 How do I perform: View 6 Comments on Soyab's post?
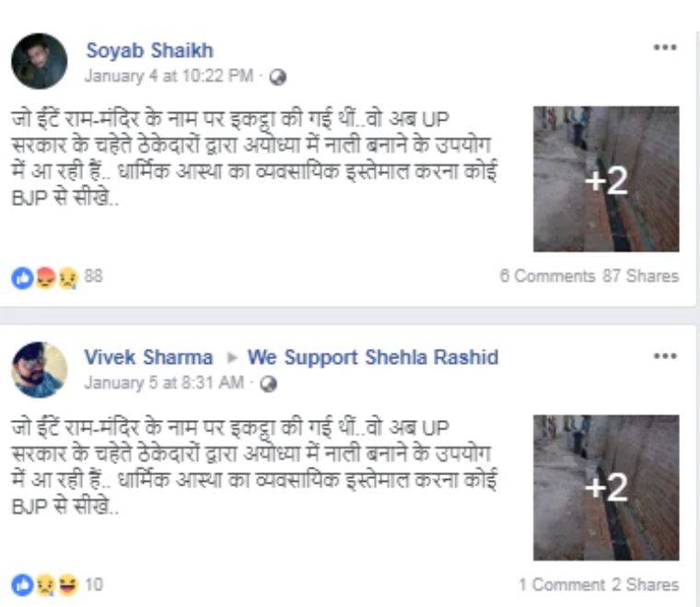tap(547, 275)
